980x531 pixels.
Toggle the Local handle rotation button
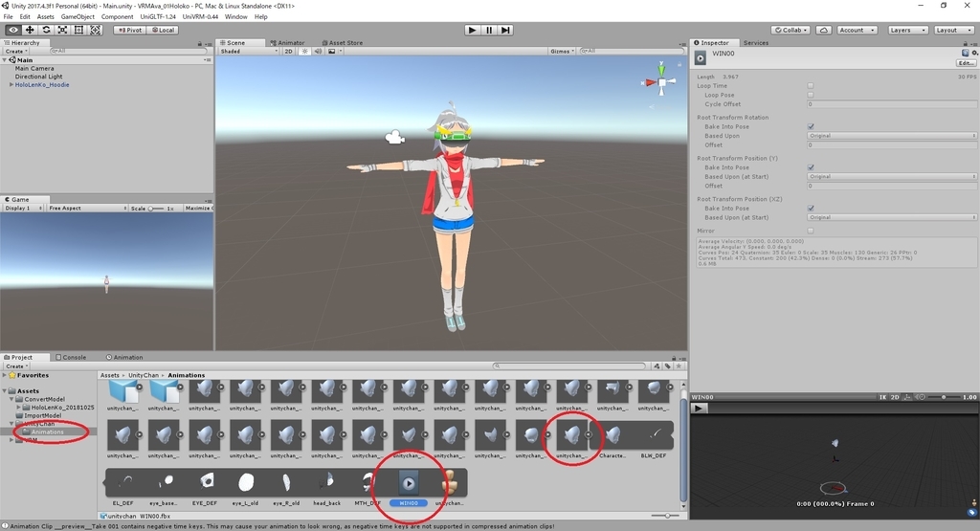pos(163,30)
